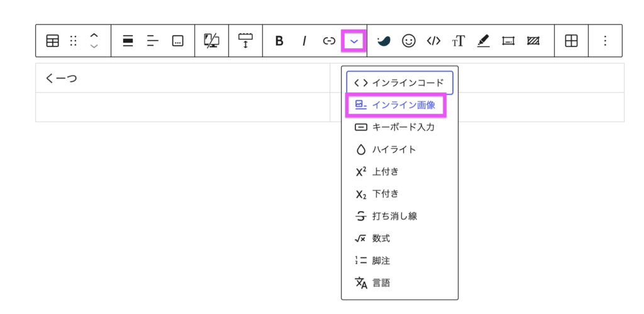Viewport: 644px width, 314px height.
Task: Select インラインコード from the menu
Action: [399, 83]
